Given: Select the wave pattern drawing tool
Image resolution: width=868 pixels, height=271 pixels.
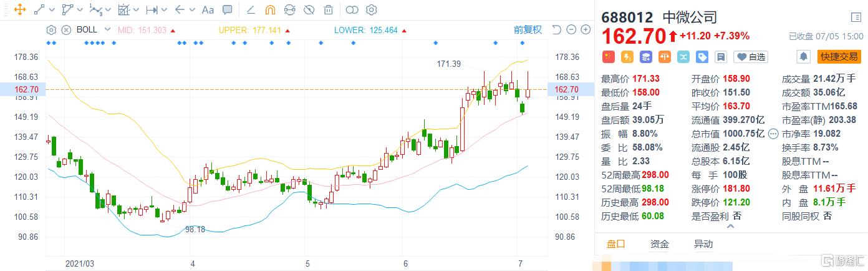Looking at the screenshot, I should (95, 9).
